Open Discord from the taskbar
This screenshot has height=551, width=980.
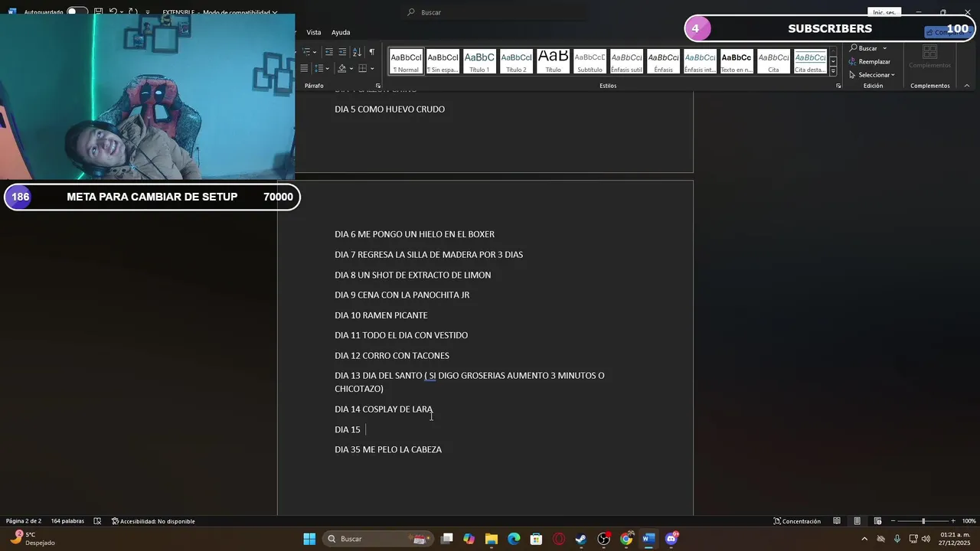pos(671,539)
